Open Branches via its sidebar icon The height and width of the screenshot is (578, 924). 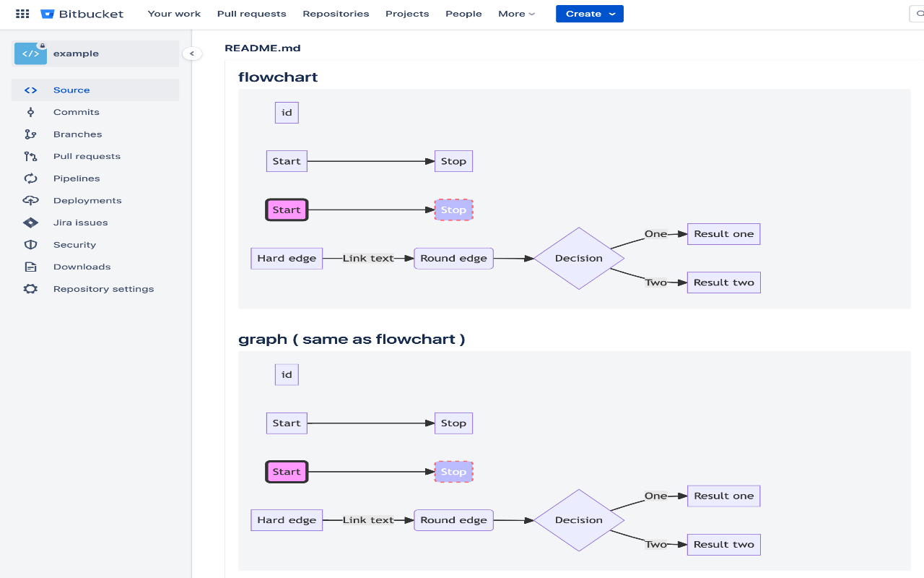pos(30,134)
